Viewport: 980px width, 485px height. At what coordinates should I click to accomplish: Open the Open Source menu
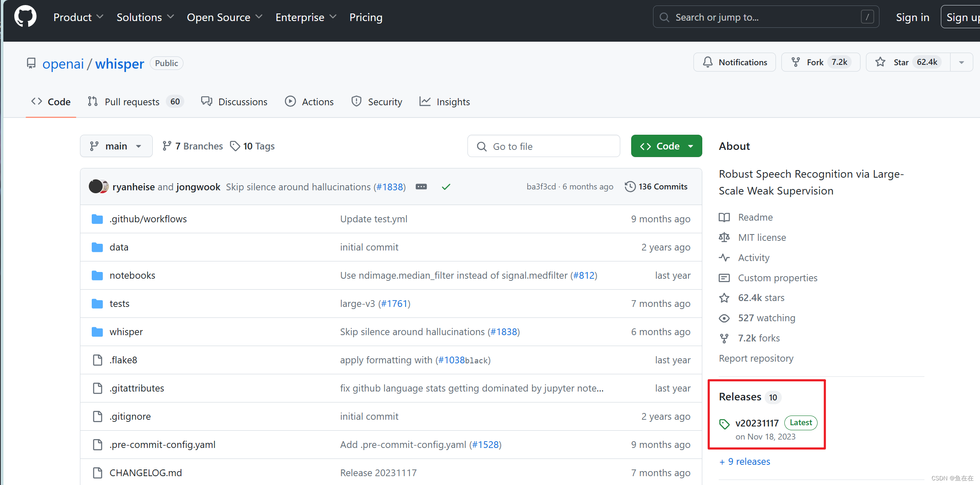click(x=225, y=17)
